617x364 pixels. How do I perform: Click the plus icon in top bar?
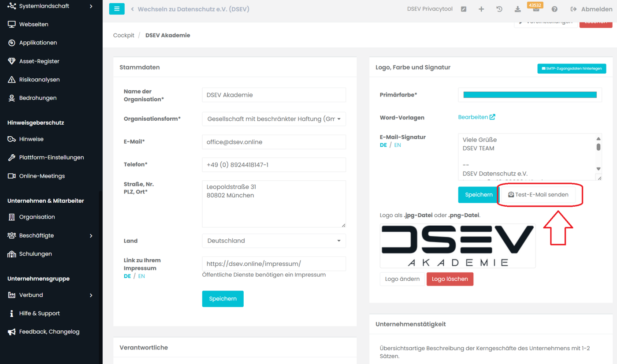[x=481, y=9]
